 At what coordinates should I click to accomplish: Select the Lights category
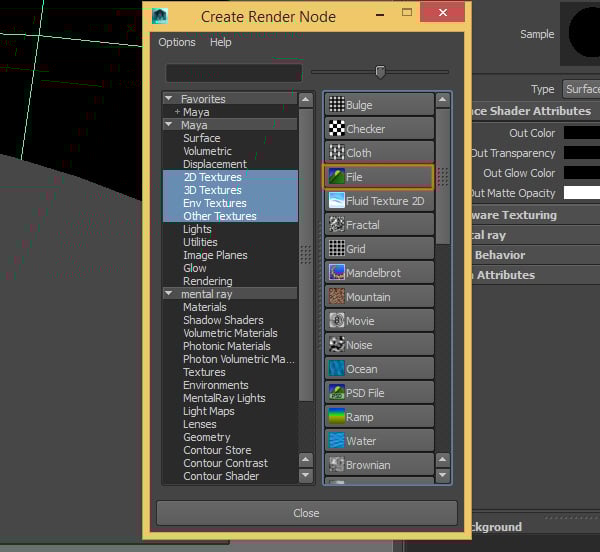pos(197,229)
